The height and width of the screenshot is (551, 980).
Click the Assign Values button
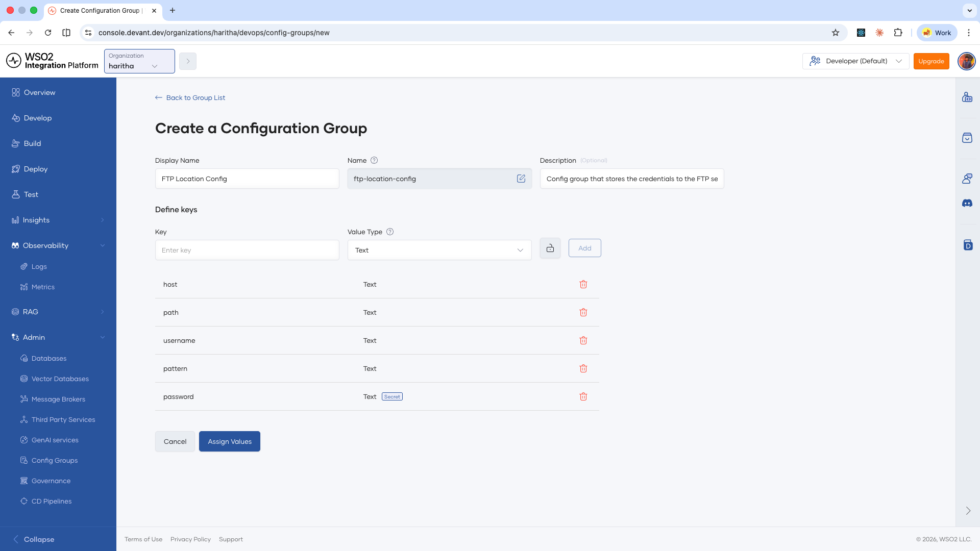pos(230,441)
